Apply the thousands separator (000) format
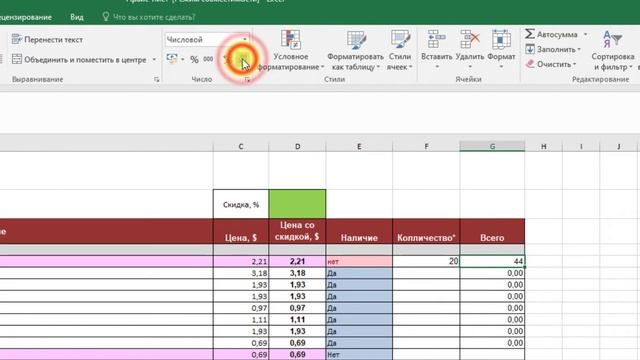Screen dimensions: 640x360 [208, 60]
